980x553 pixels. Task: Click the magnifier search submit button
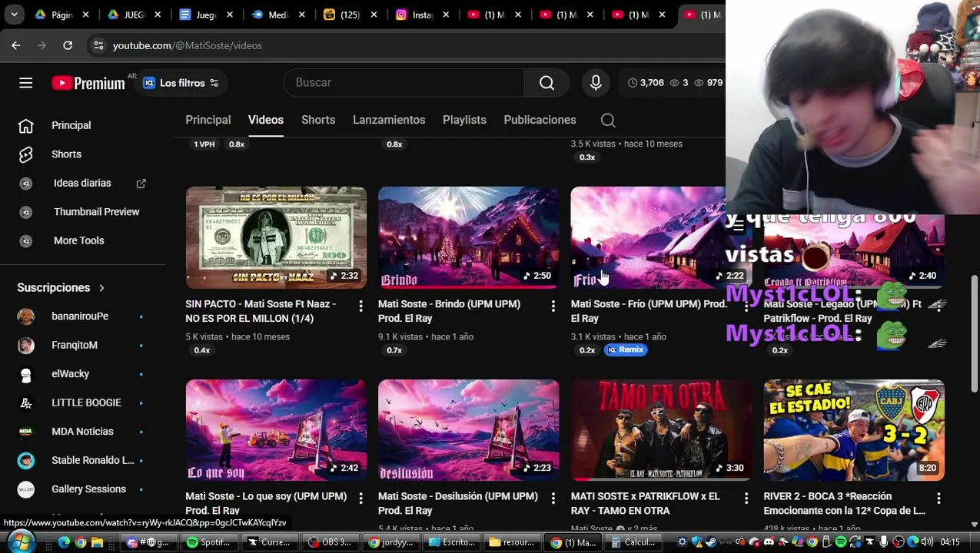[546, 83]
